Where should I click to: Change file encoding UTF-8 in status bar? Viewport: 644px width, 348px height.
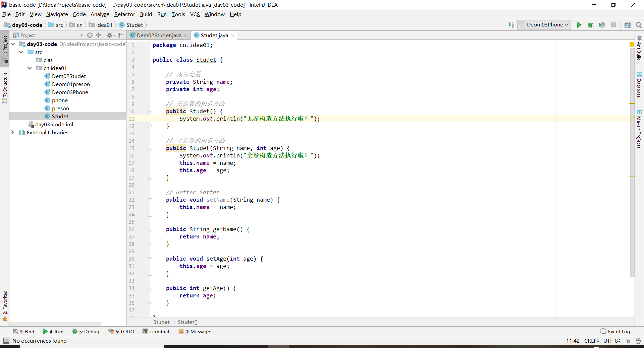pos(612,341)
